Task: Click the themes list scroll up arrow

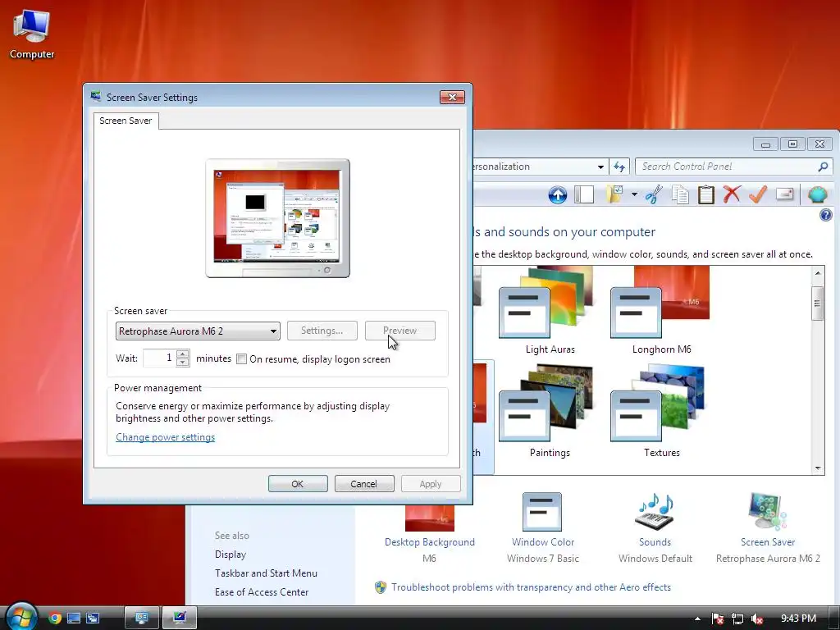Action: point(818,273)
